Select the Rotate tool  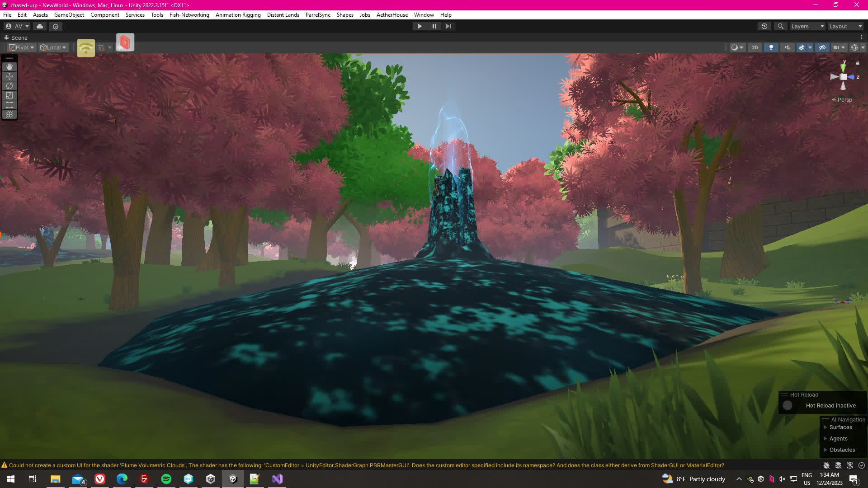coord(9,86)
